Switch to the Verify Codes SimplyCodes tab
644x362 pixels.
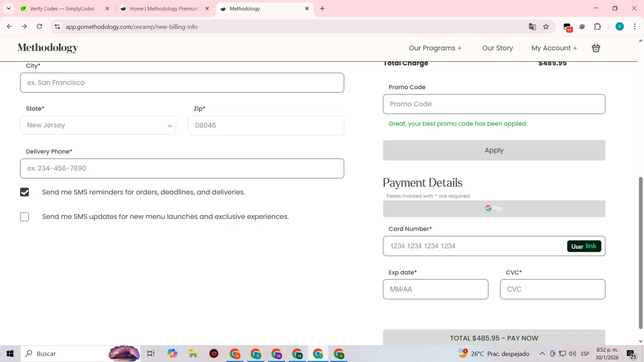tap(62, 9)
